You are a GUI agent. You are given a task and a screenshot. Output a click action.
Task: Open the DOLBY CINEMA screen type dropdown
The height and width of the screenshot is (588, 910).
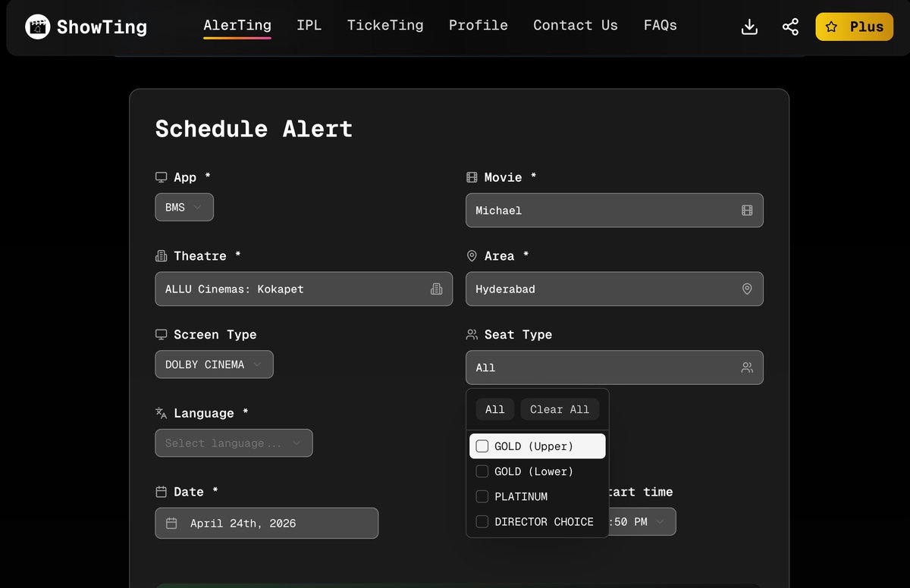[x=214, y=364]
